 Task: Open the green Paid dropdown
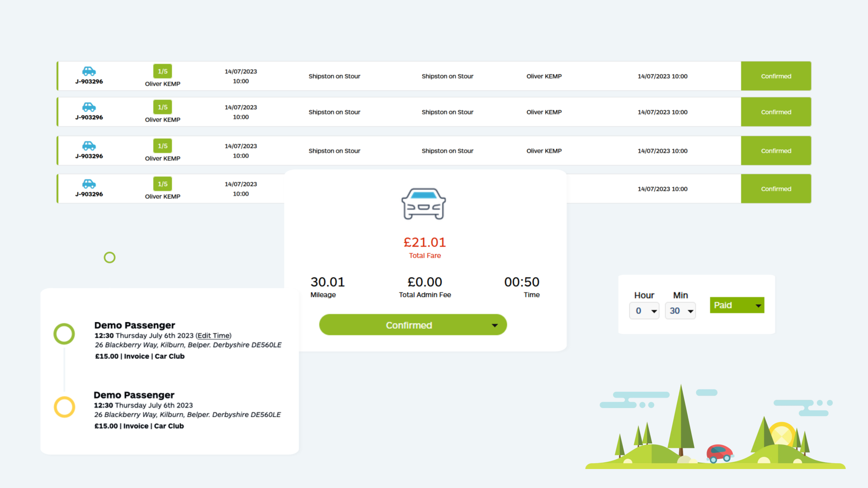coord(737,305)
